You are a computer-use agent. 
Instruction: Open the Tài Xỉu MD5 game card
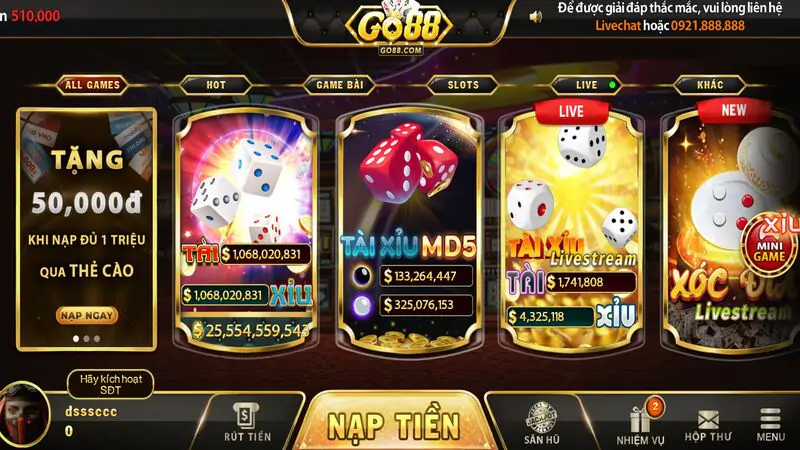click(x=409, y=232)
